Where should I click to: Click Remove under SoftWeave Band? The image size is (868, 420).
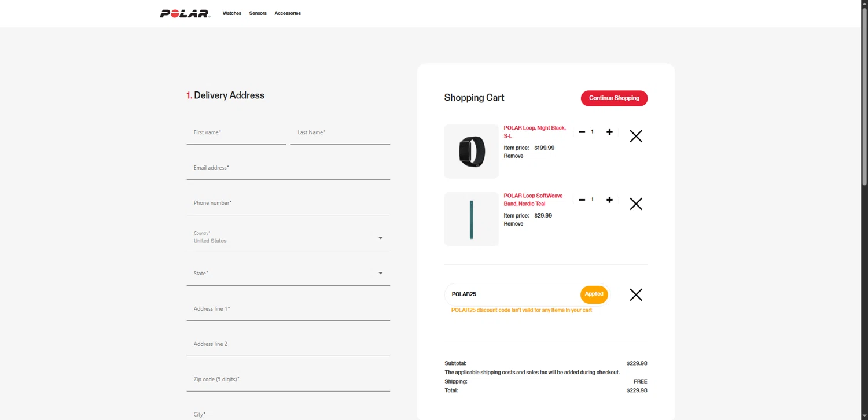tap(513, 224)
